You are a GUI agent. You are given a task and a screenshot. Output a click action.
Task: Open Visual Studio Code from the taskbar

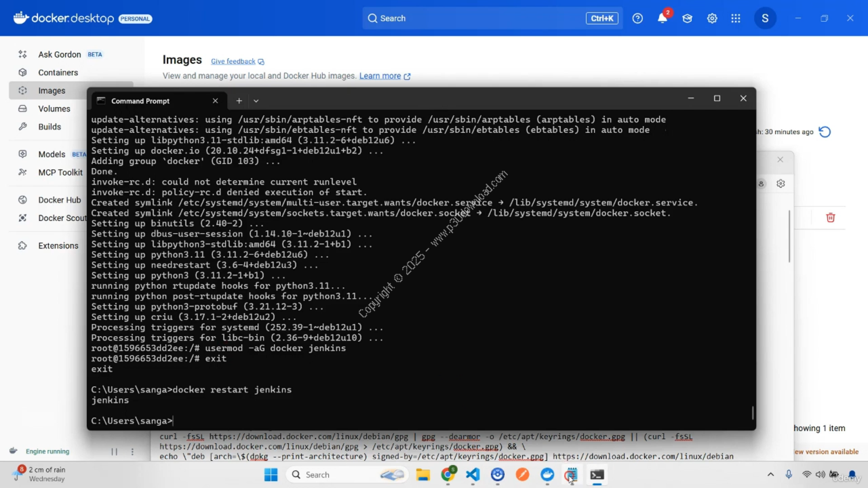click(x=473, y=475)
